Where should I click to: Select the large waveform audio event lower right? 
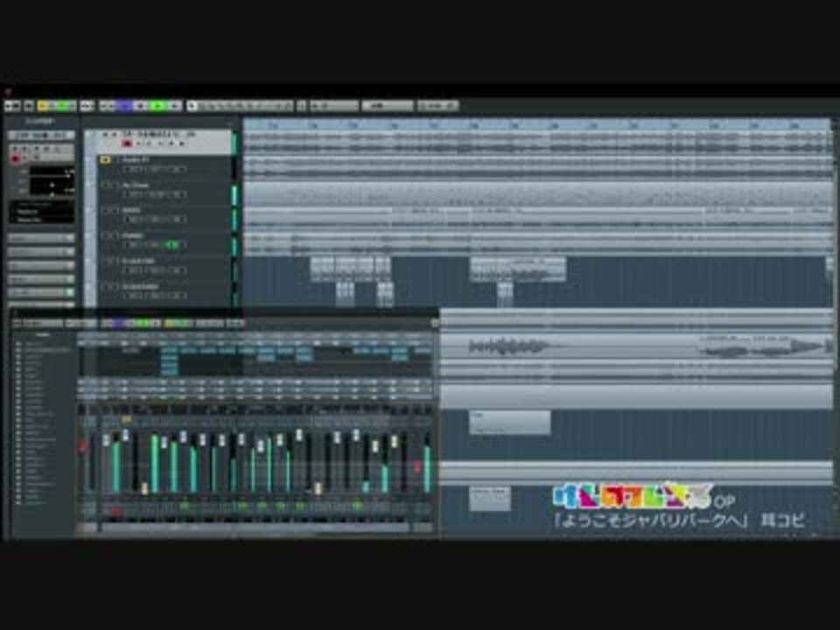[x=509, y=347]
